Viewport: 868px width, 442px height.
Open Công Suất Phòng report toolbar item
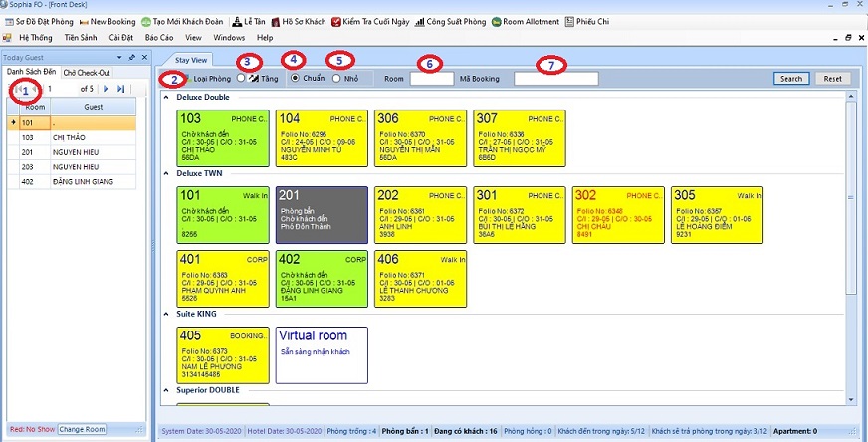click(450, 22)
